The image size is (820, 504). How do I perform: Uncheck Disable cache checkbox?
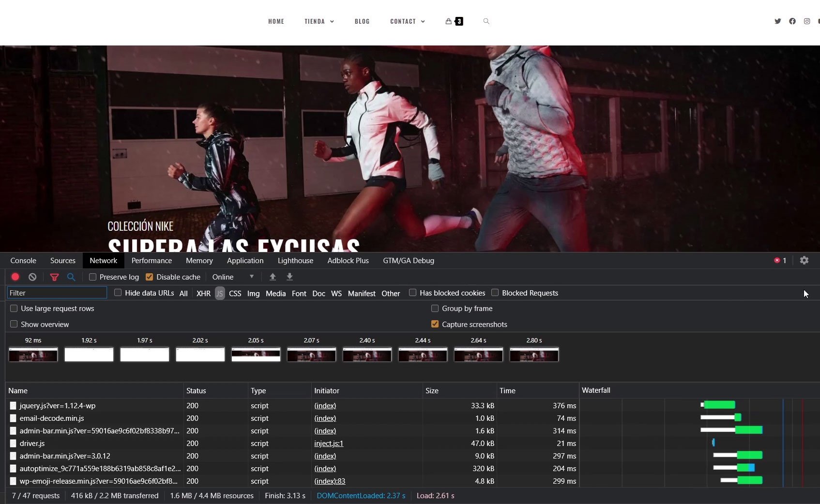pos(150,277)
